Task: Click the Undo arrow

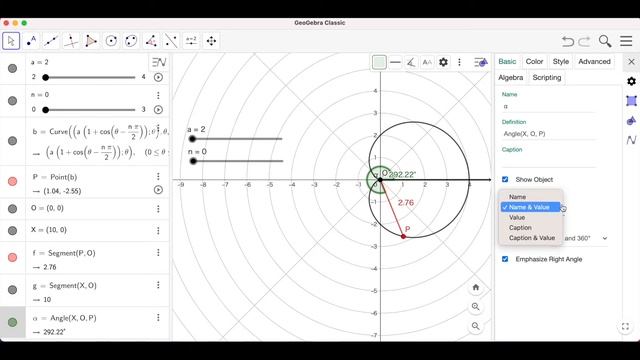Action: point(567,41)
